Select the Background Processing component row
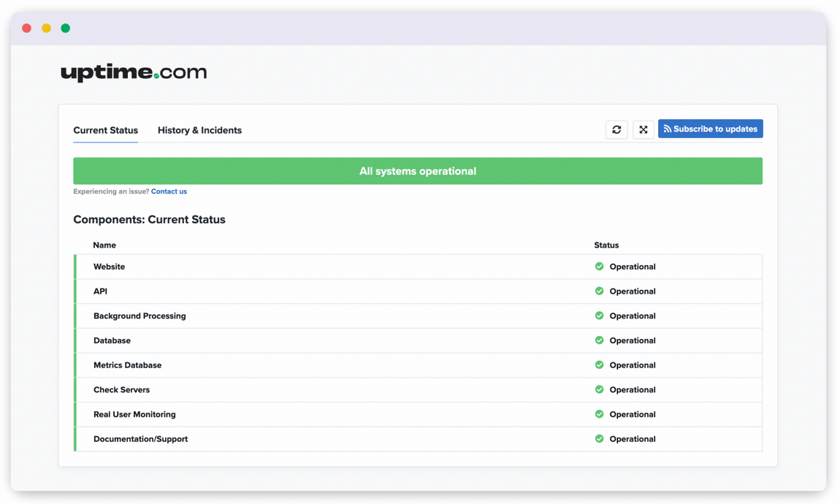This screenshot has width=840, height=504. [x=418, y=316]
